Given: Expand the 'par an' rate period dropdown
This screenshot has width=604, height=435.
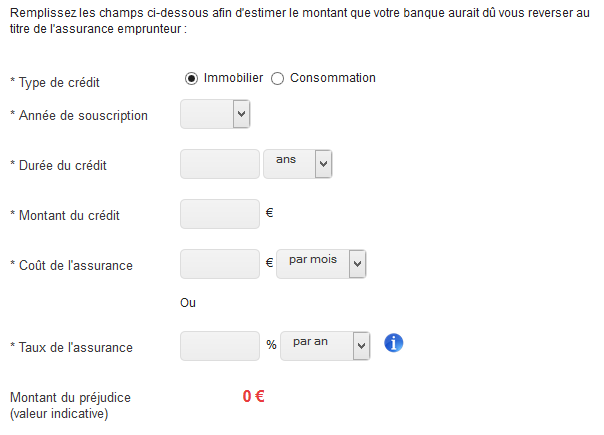Looking at the screenshot, I should (327, 346).
